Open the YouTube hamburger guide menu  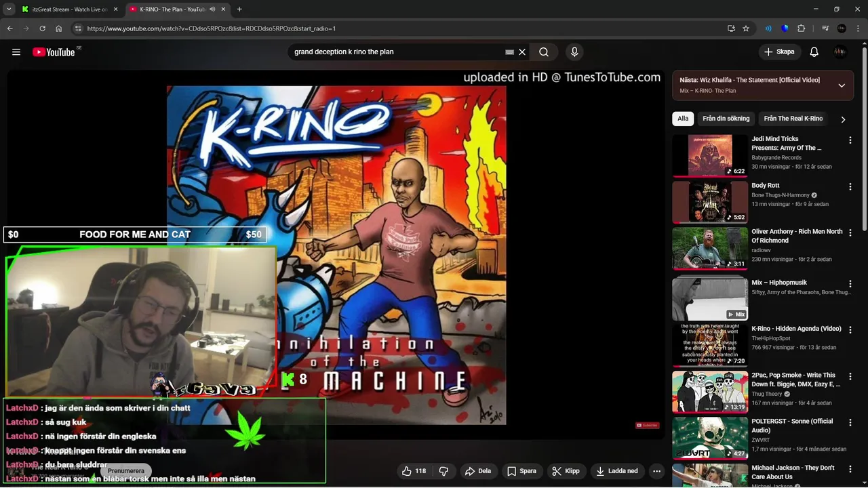point(16,52)
